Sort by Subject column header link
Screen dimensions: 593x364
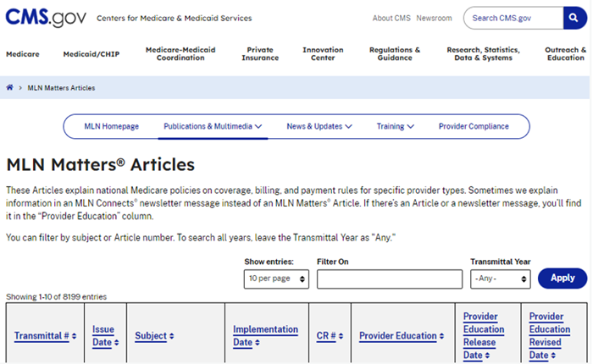[151, 336]
